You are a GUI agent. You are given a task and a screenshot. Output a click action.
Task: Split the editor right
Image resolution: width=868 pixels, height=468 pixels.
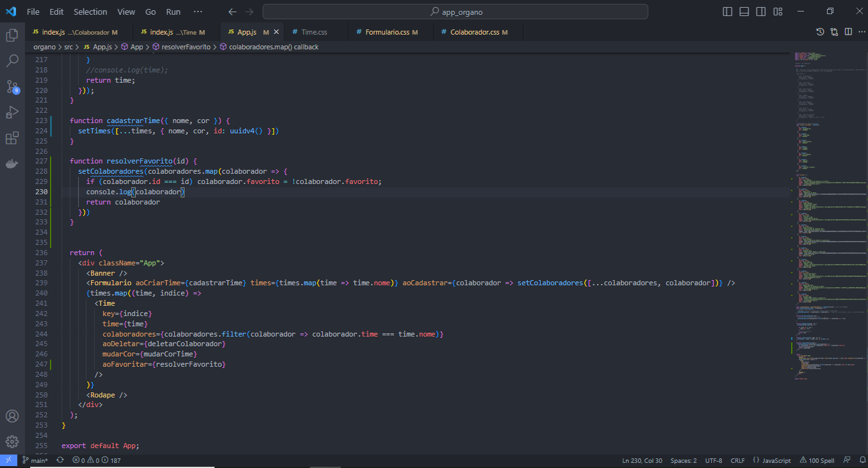(x=848, y=32)
